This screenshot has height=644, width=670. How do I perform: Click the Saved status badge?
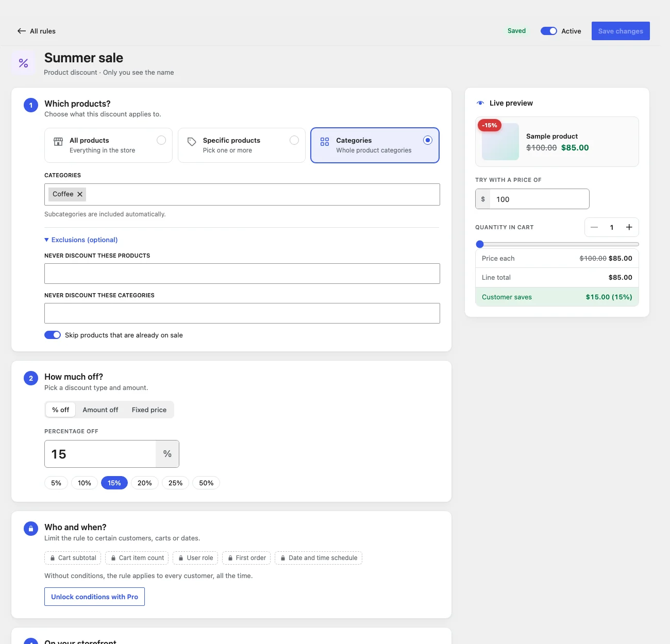516,31
